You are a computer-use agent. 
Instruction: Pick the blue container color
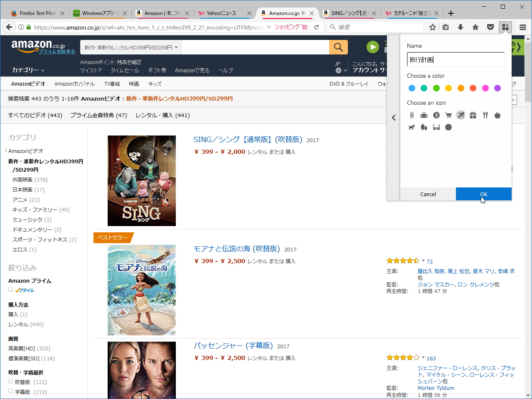[412, 88]
